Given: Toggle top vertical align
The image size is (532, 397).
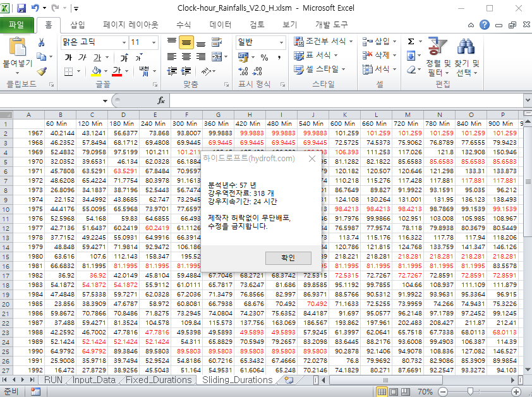Looking at the screenshot, I should [x=172, y=42].
